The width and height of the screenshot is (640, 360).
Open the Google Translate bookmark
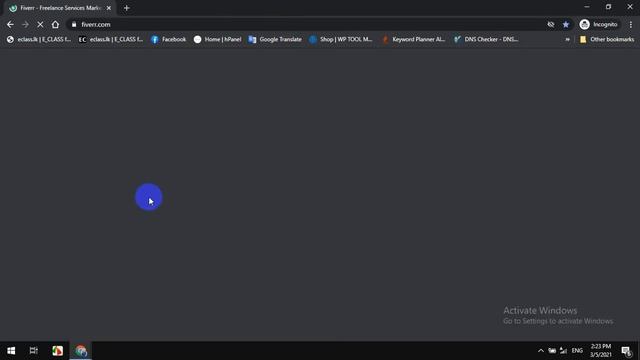(275, 39)
